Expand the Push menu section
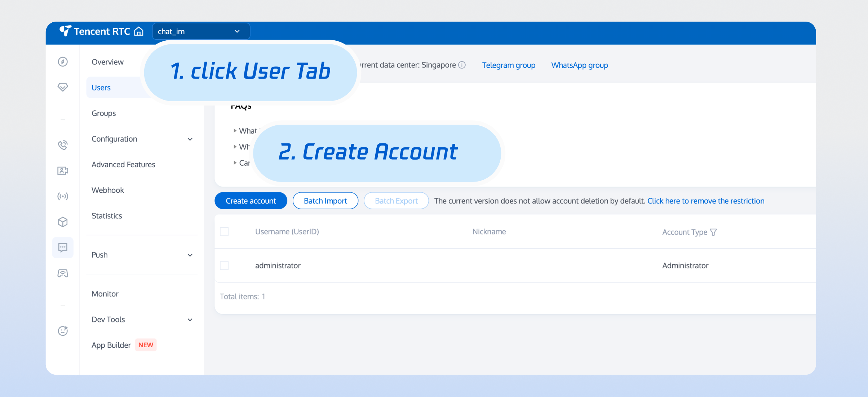 [142, 255]
